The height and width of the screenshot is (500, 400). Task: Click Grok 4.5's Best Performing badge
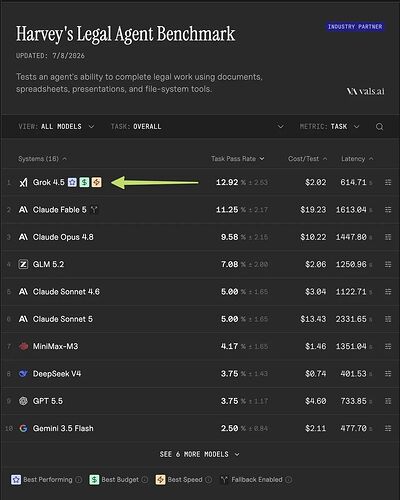tap(72, 182)
